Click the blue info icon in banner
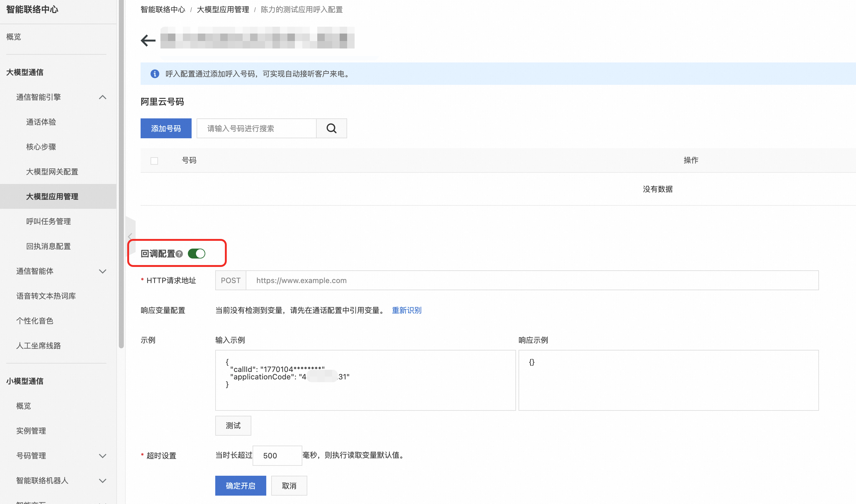The width and height of the screenshot is (856, 504). pos(155,74)
